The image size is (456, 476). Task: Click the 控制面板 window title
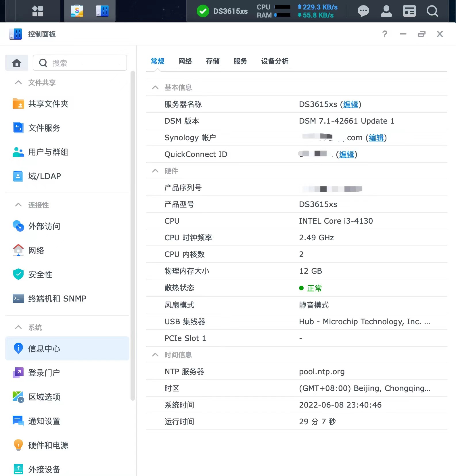pos(42,34)
